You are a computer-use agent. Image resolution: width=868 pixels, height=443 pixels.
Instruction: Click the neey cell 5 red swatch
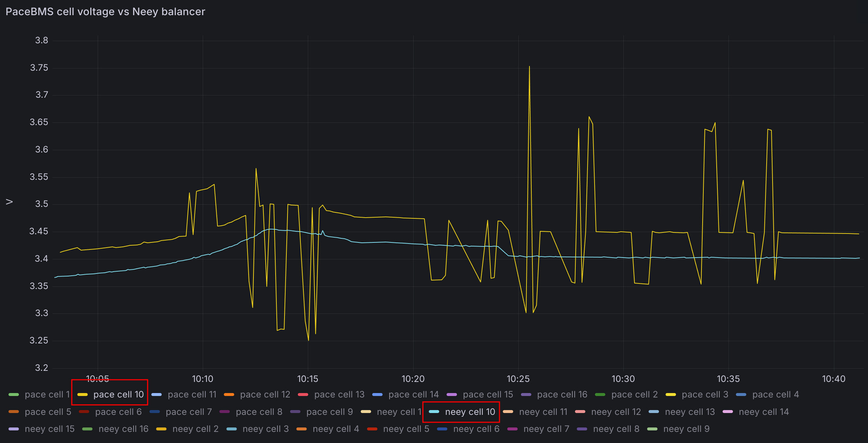pyautogui.click(x=372, y=429)
